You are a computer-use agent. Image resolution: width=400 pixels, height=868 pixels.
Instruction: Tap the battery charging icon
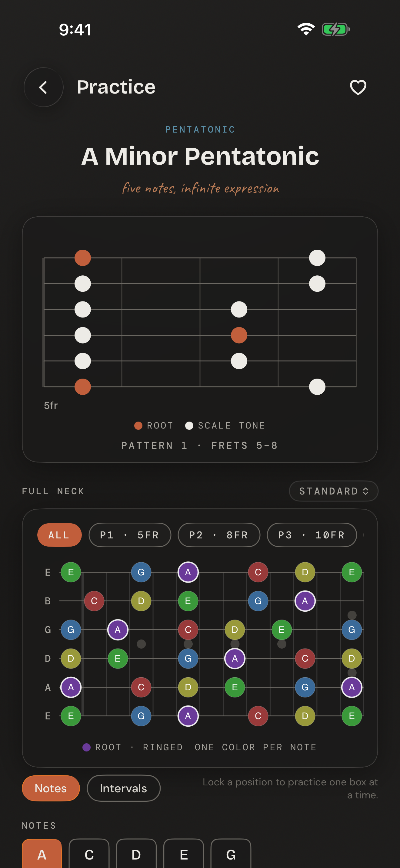pyautogui.click(x=335, y=29)
